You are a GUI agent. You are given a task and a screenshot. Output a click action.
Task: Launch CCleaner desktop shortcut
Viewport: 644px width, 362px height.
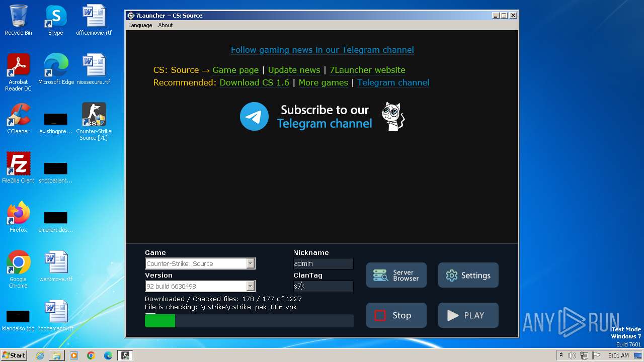18,118
